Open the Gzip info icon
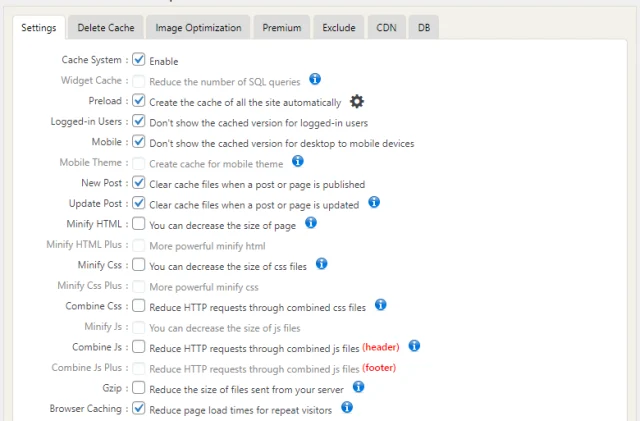Screen dimensions: 640x421 [x=358, y=387]
